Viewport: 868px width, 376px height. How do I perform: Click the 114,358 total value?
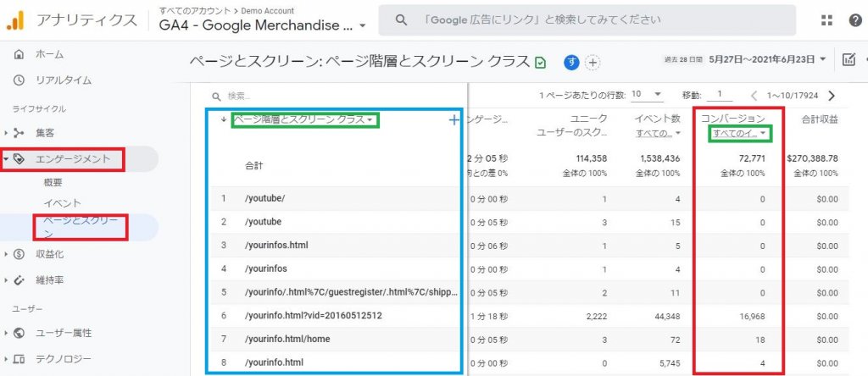coord(592,158)
